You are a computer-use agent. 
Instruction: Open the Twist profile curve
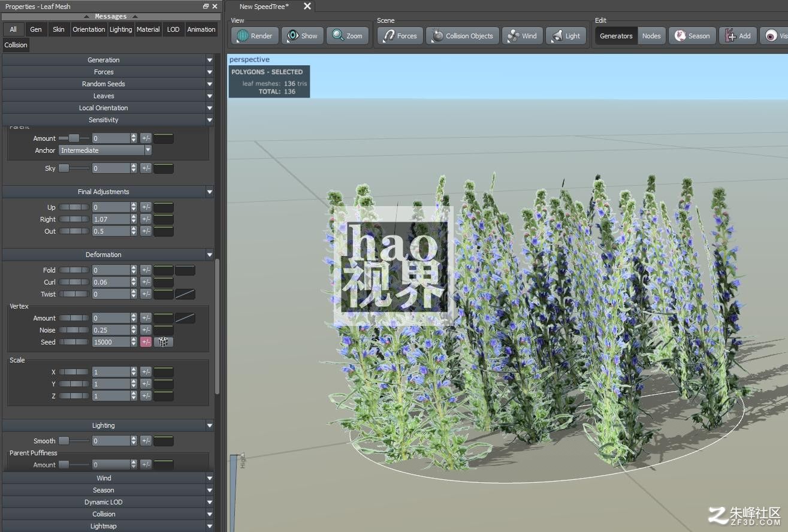(x=185, y=294)
